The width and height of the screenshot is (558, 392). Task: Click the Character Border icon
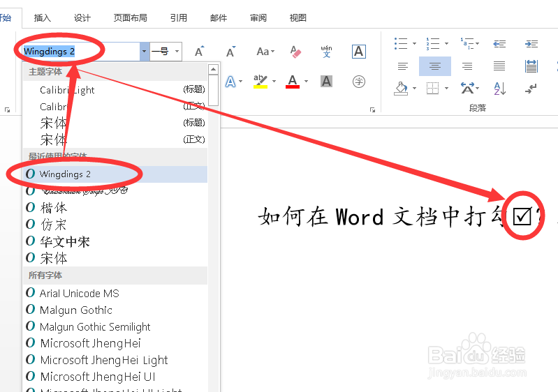tap(359, 52)
